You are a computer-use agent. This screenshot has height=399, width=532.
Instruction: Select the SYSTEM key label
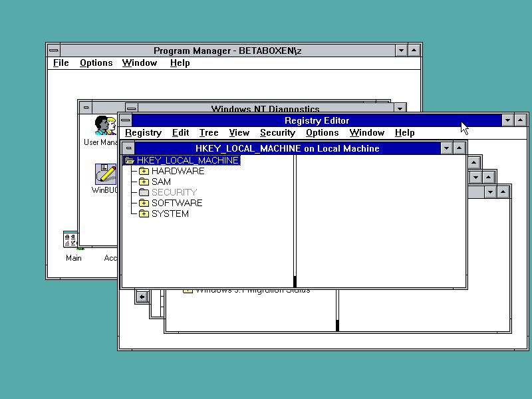click(170, 213)
